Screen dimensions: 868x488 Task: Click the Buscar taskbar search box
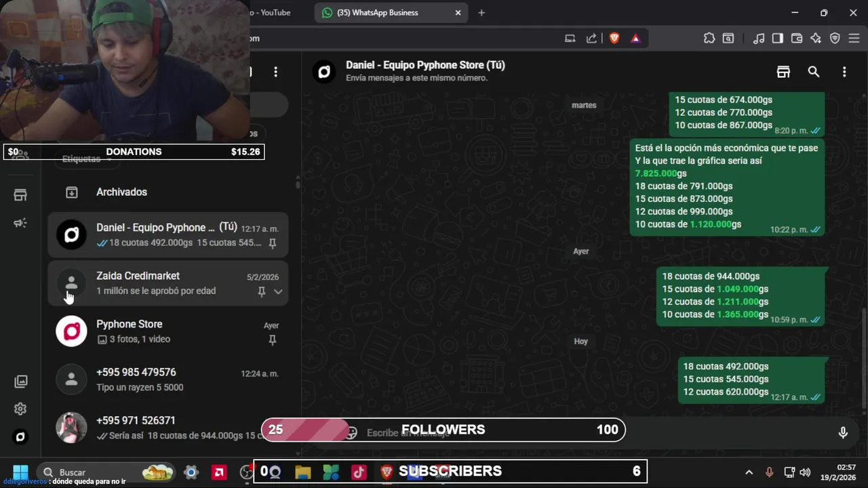[x=107, y=472]
